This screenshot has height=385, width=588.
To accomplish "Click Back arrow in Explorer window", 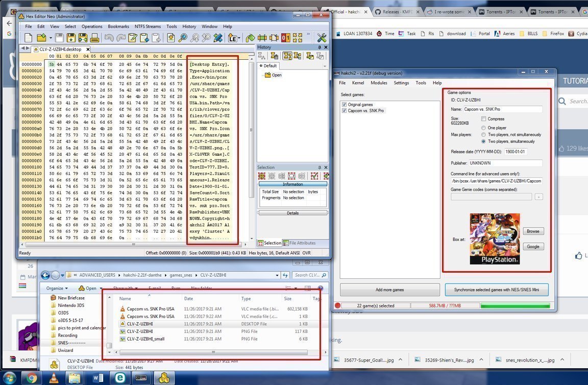I will pyautogui.click(x=45, y=275).
